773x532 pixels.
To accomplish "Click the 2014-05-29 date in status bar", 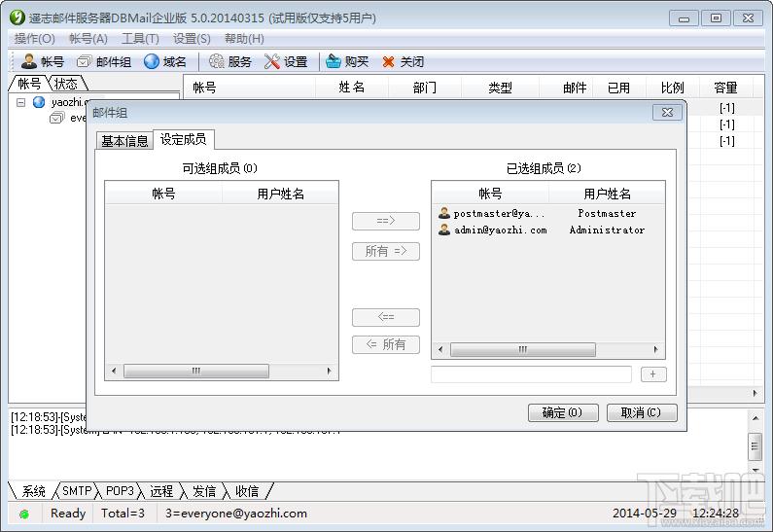I will coord(645,514).
